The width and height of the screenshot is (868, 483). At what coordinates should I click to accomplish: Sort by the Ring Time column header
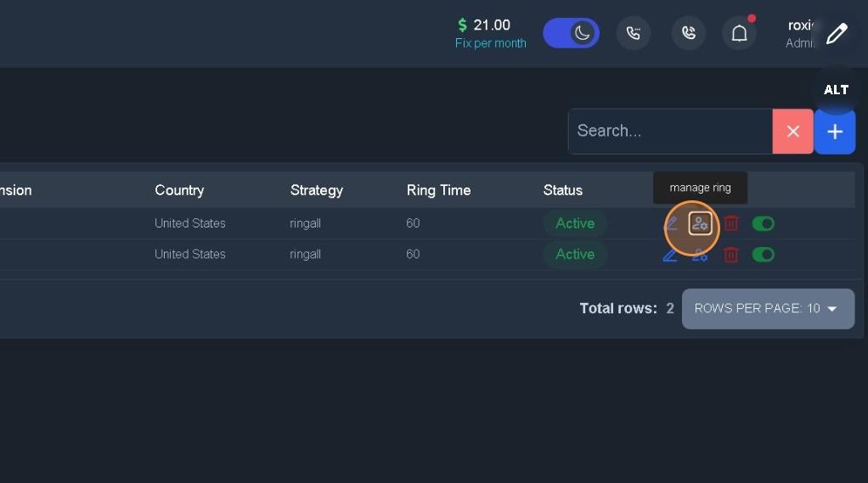click(x=438, y=190)
